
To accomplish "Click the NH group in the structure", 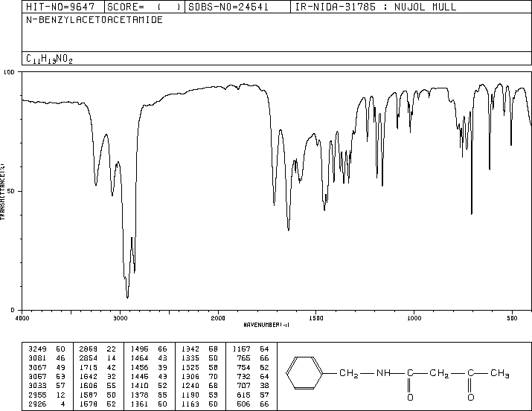I will click(x=383, y=373).
